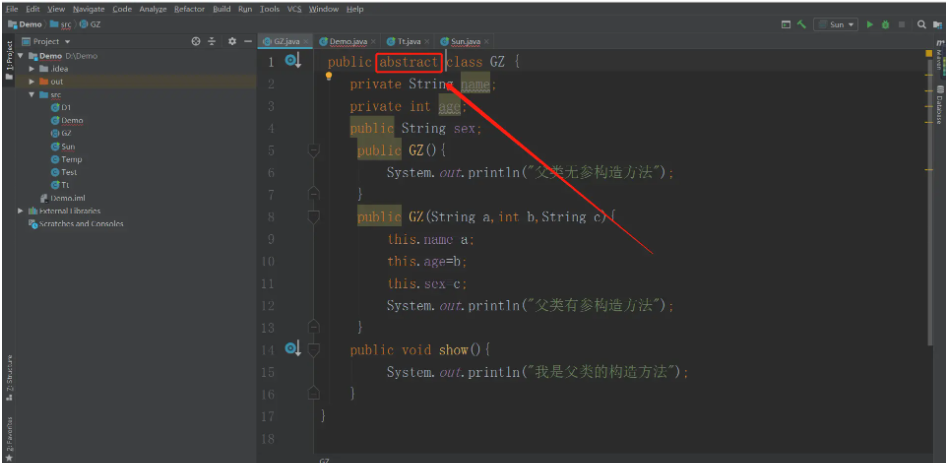Open the Navigate menu

point(89,9)
